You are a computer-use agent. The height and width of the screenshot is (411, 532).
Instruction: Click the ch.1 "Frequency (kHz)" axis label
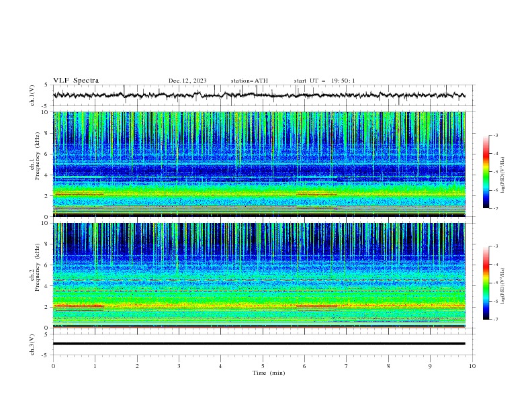tap(38, 156)
